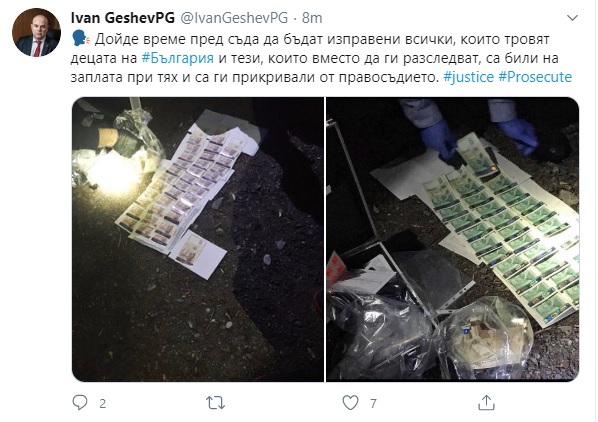Open the Ivan GeshevPG display name
Viewport: 598px width, 422px height.
(123, 18)
